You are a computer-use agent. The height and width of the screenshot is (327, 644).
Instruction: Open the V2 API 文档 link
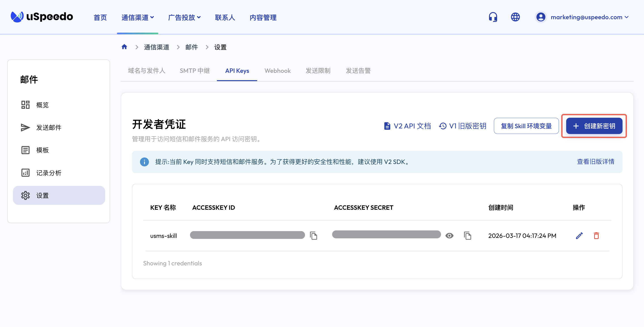pyautogui.click(x=407, y=126)
